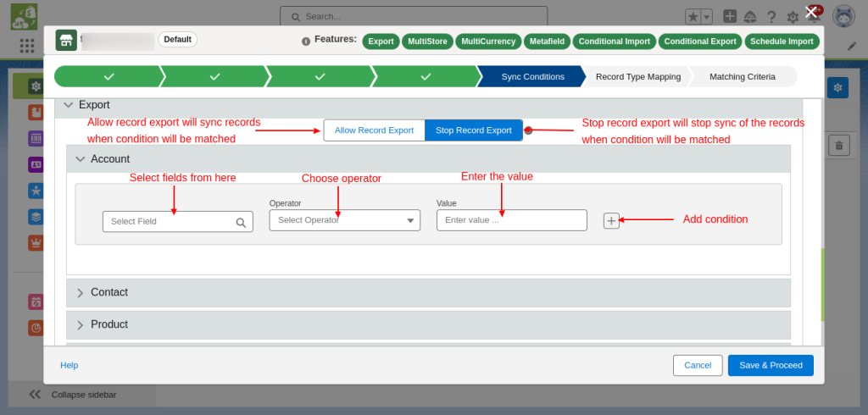The height and width of the screenshot is (415, 868).
Task: Focus the Enter value input field
Action: [511, 219]
